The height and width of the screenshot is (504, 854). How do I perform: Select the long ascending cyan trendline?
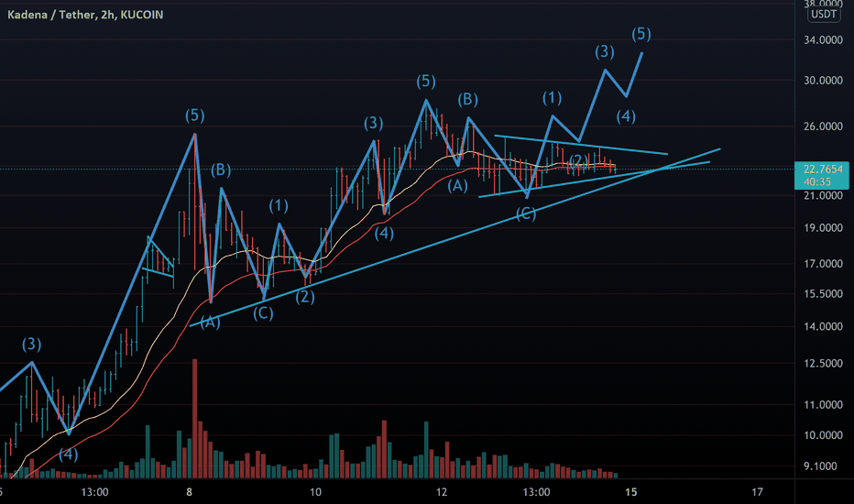454,237
